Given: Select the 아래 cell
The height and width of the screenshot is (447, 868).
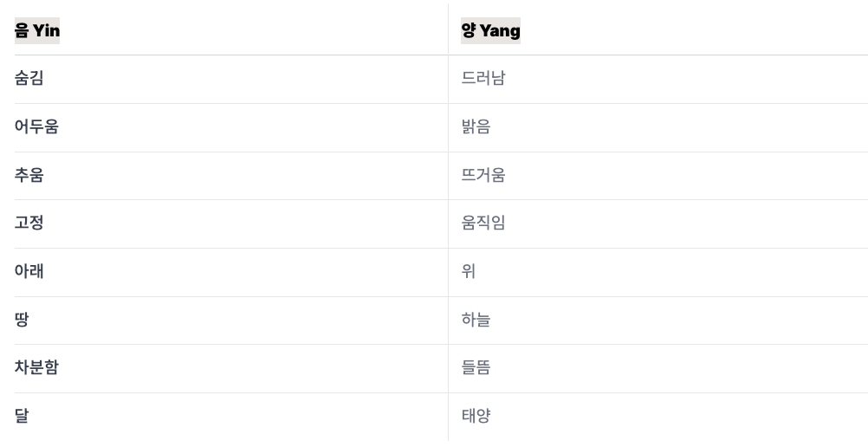Looking at the screenshot, I should [x=230, y=272].
